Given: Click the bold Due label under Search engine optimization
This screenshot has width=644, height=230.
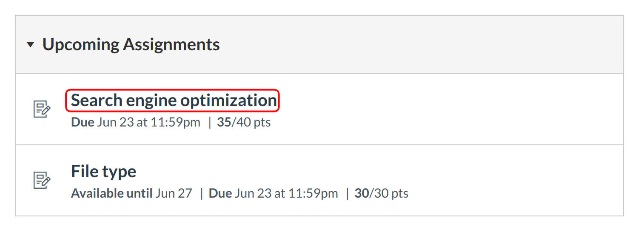Looking at the screenshot, I should click(x=82, y=123).
